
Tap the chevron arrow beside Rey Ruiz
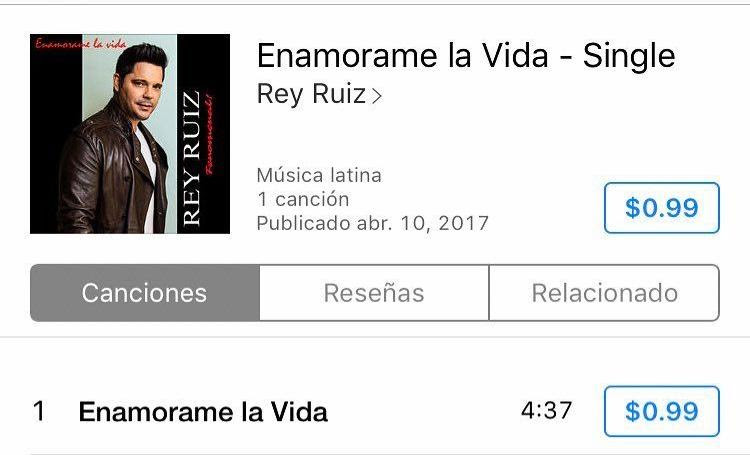click(x=377, y=96)
